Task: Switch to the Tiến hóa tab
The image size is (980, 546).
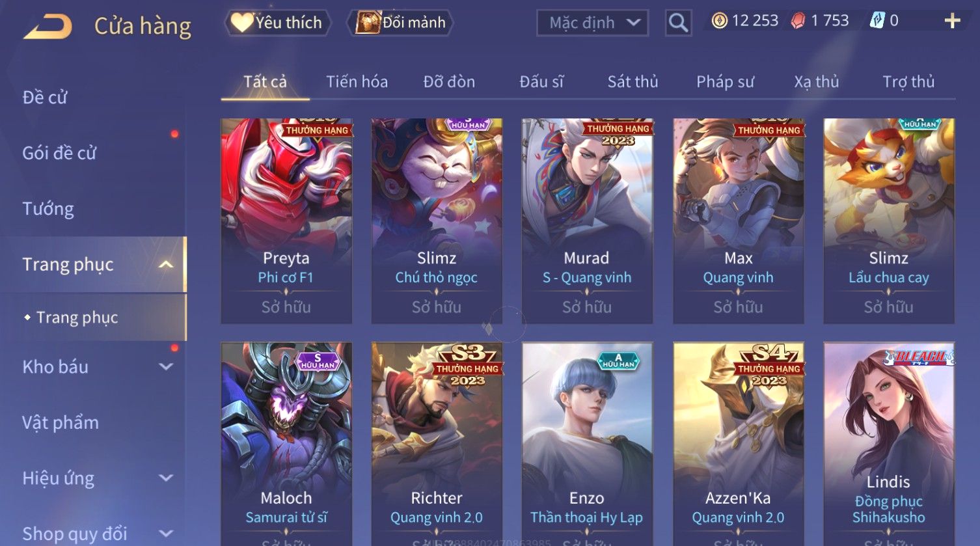Action: pos(357,82)
